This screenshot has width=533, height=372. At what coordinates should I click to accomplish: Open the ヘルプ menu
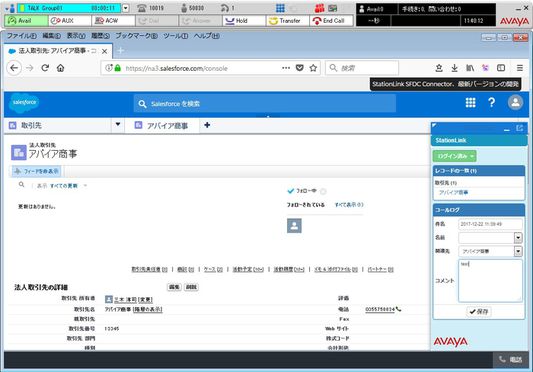pos(206,35)
